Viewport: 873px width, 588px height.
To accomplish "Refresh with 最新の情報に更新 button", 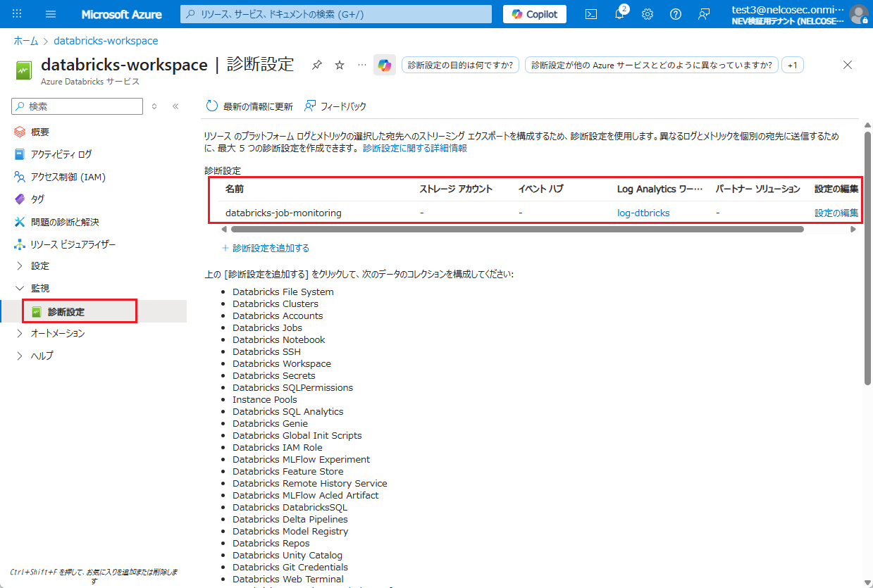I will tap(249, 106).
